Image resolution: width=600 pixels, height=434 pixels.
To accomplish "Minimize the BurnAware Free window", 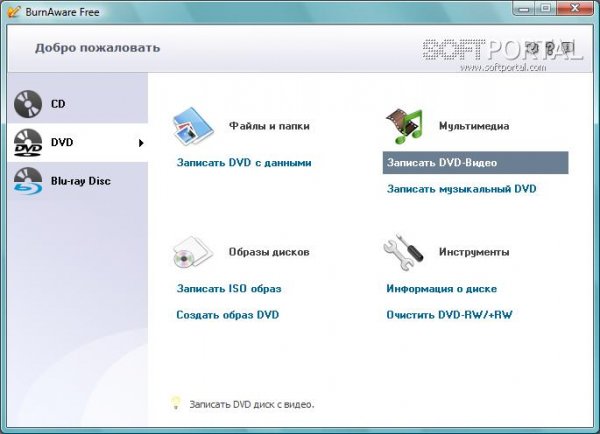I will (x=525, y=8).
